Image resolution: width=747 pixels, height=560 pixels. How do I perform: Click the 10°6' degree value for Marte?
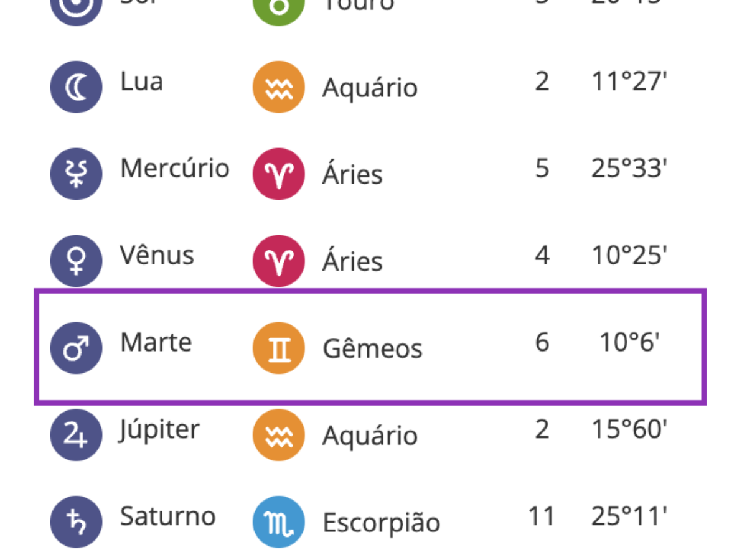629,342
